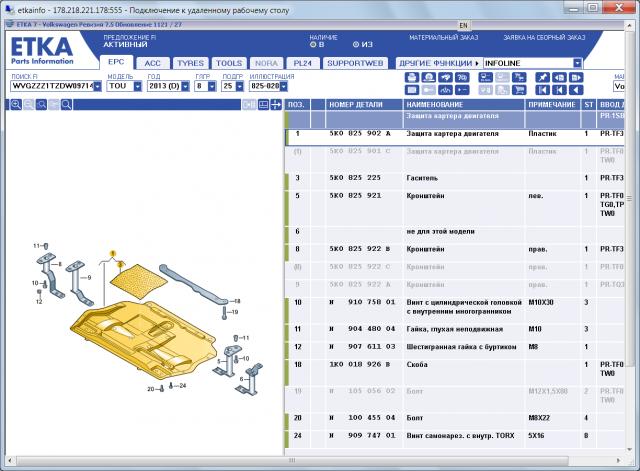Click the car-with-list icon in toolbar
This screenshot has height=471, width=640.
tap(486, 77)
